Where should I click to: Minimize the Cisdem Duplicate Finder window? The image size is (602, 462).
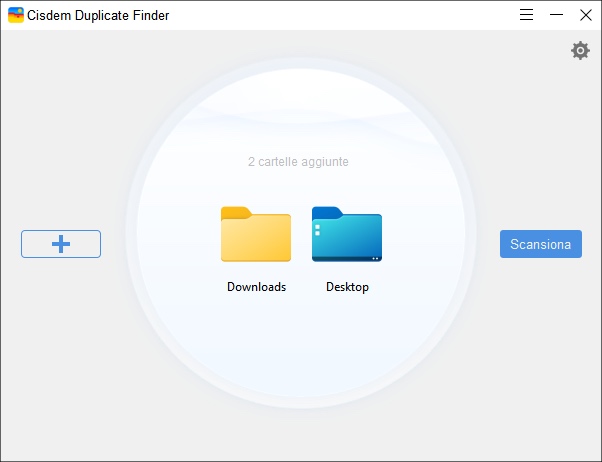556,15
